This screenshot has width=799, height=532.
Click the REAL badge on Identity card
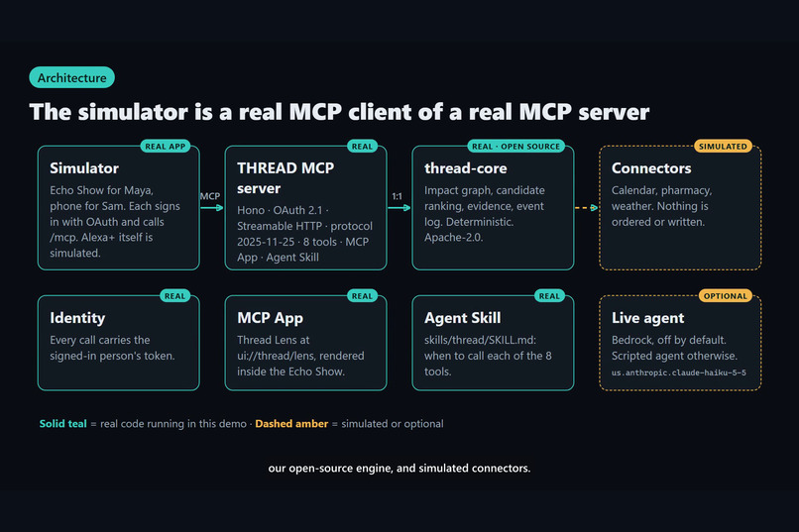click(174, 296)
